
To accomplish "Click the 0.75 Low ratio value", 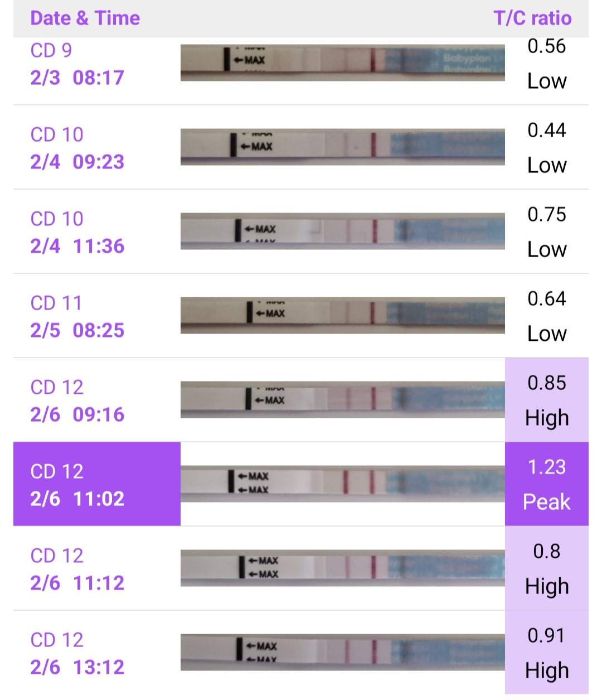I will [x=546, y=231].
